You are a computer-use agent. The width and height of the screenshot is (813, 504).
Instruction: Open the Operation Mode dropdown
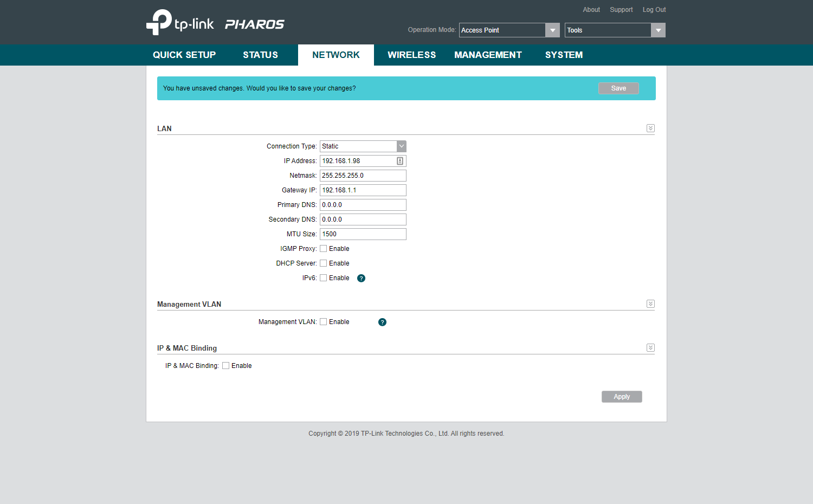509,30
